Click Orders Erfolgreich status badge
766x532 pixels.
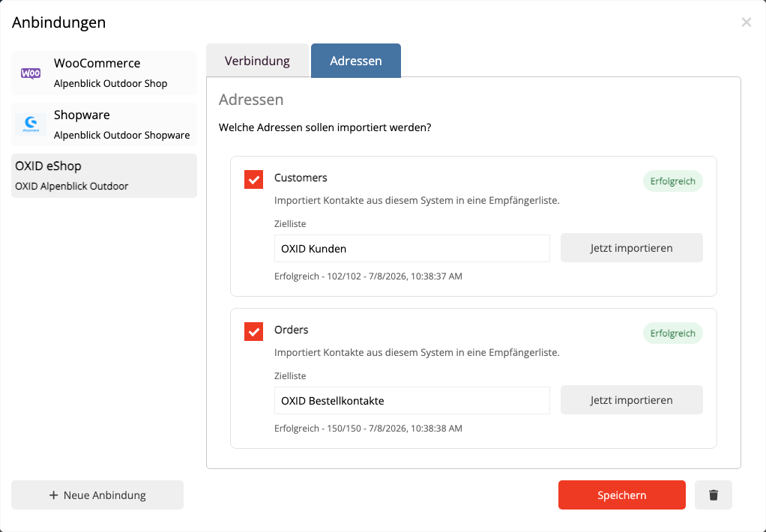coord(673,333)
